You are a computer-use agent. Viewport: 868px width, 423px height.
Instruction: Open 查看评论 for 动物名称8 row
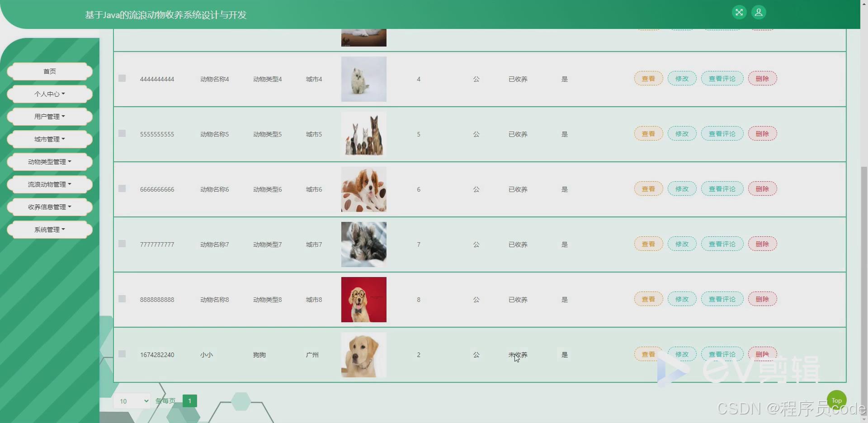pos(722,299)
